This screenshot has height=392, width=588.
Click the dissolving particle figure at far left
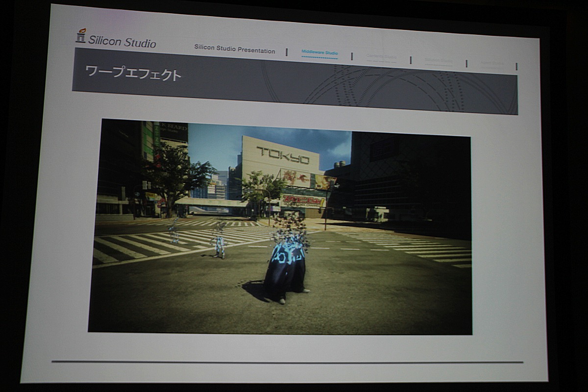click(x=173, y=230)
